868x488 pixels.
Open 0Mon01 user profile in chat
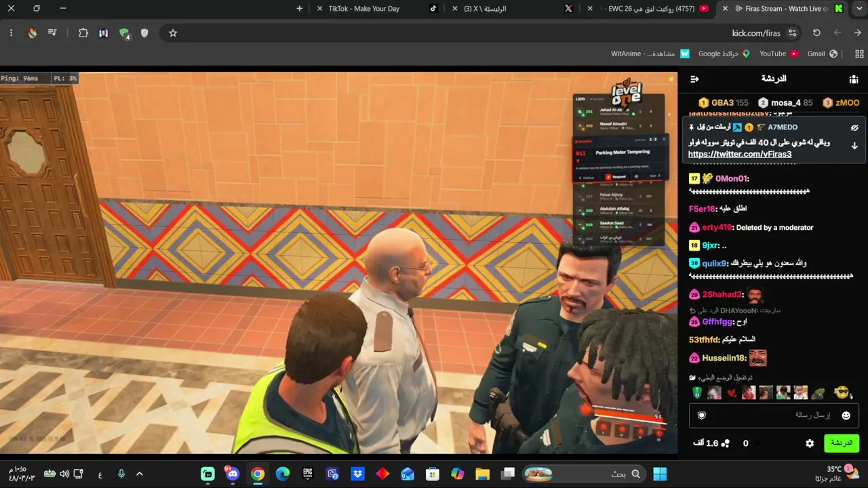pyautogui.click(x=731, y=179)
